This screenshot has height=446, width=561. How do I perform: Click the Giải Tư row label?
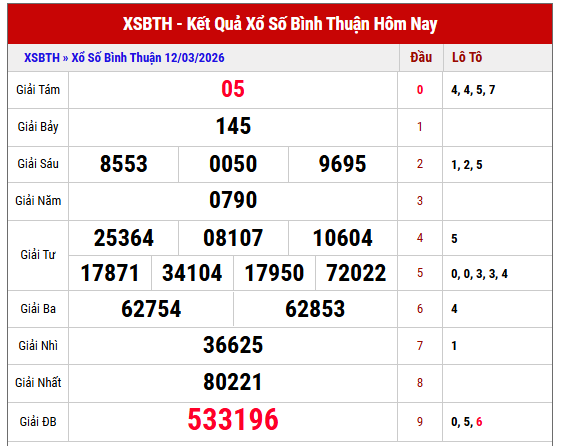tap(38, 255)
